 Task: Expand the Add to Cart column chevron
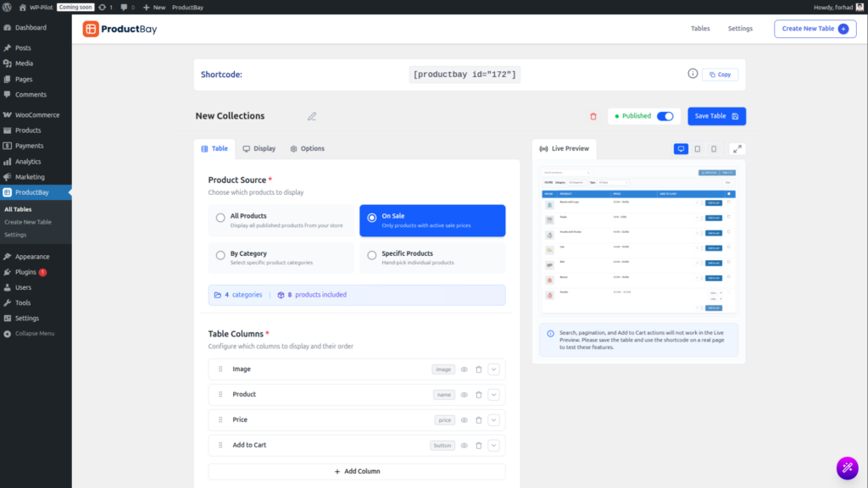(x=494, y=446)
